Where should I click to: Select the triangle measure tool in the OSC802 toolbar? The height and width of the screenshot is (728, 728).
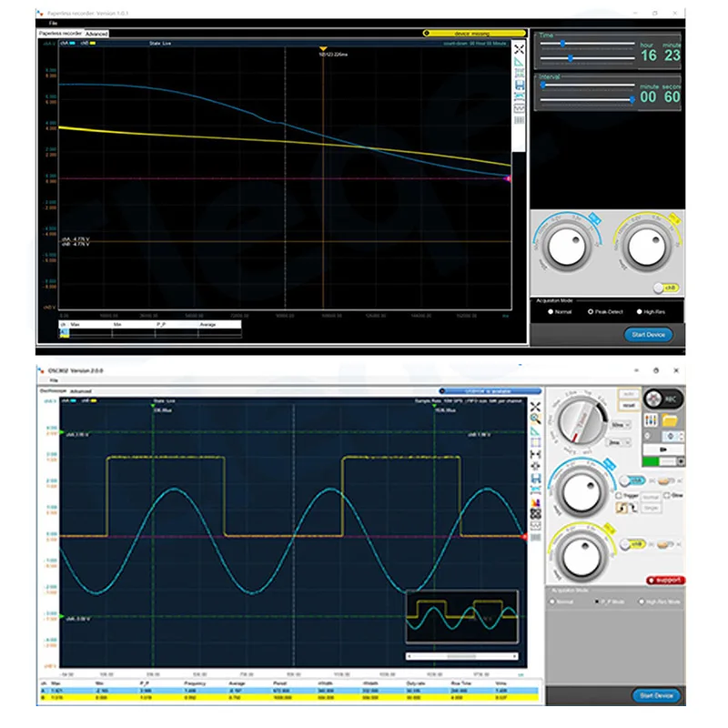(x=535, y=430)
